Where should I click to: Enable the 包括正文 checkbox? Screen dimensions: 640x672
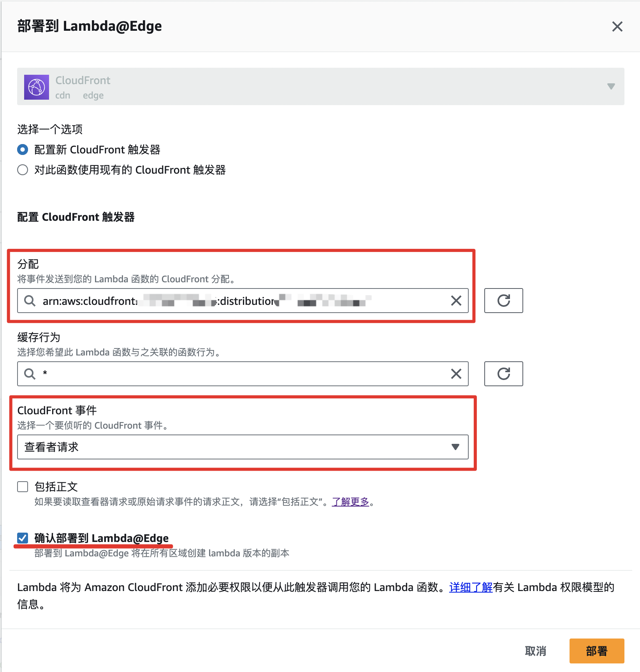point(23,487)
